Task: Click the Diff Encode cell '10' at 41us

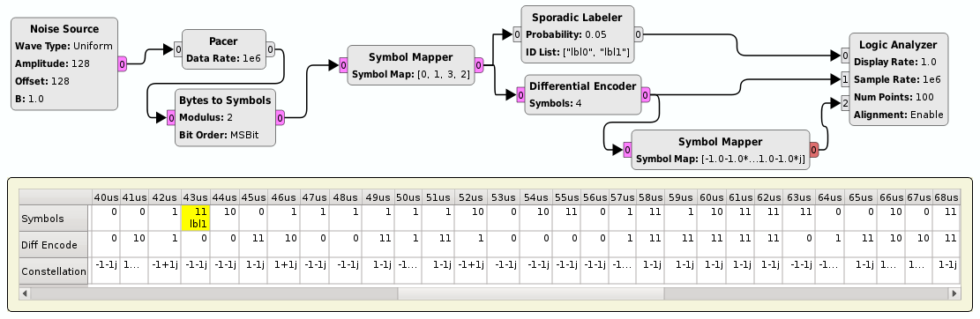Action: pos(134,245)
